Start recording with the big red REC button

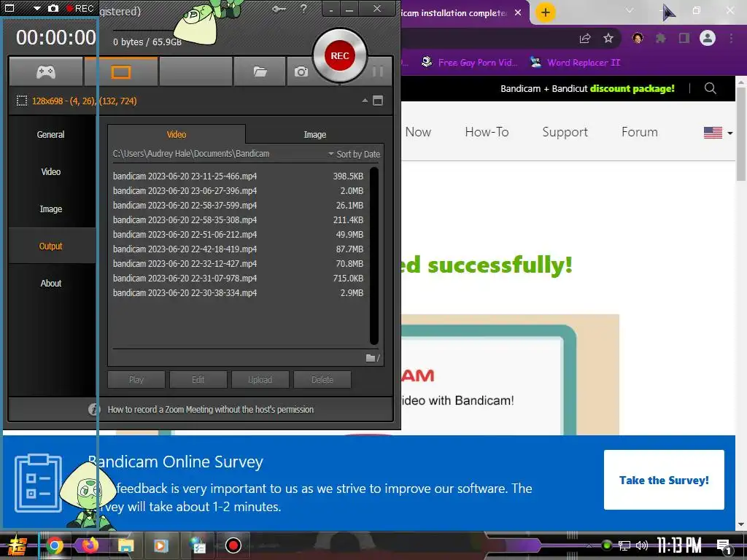[x=340, y=55]
